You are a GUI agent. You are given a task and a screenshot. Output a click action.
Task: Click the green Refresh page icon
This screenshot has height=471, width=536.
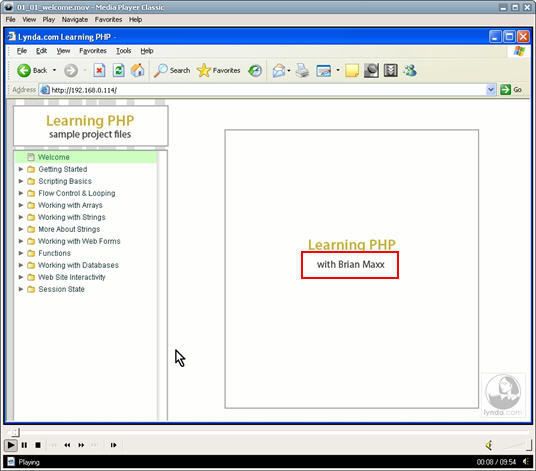[x=119, y=71]
